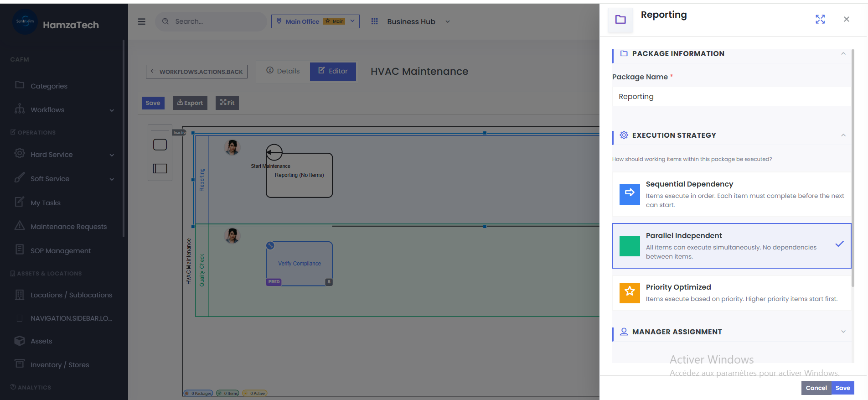Open Maintenance Requests in the sidebar
The width and height of the screenshot is (868, 400).
coord(68,227)
